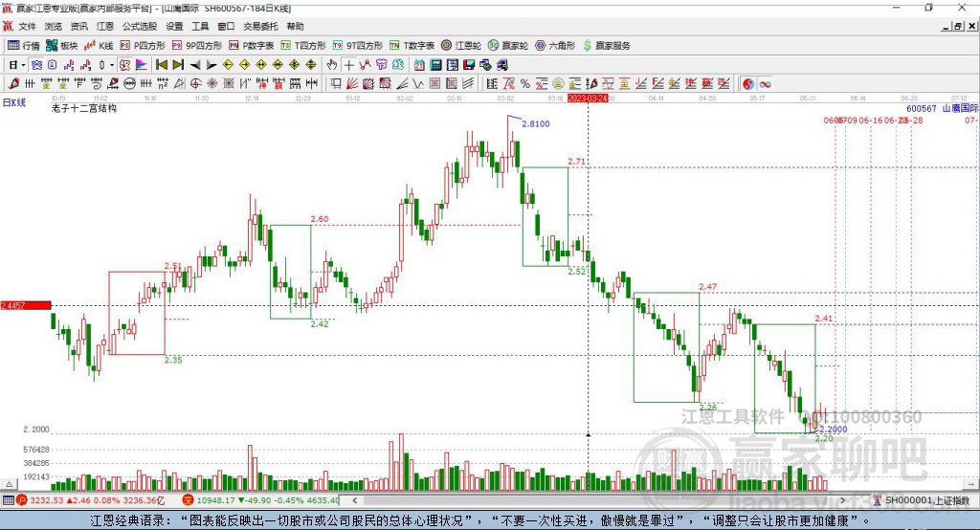Screen dimensions: 980x530
Task: Select the n² square-number tool
Action: pyautogui.click(x=163, y=84)
